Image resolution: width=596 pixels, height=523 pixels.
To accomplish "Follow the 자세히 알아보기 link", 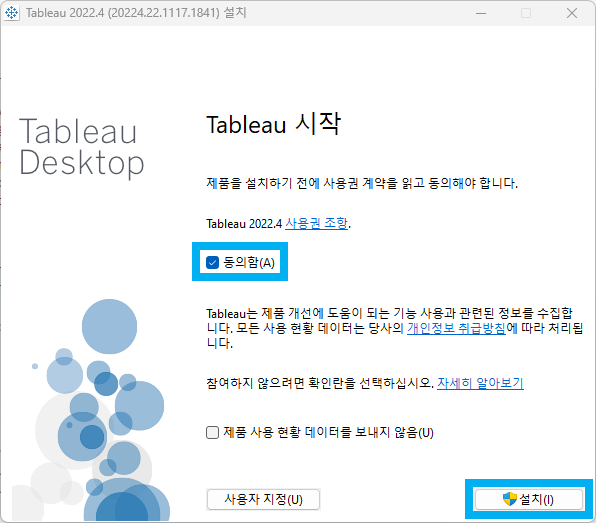I will (x=480, y=383).
